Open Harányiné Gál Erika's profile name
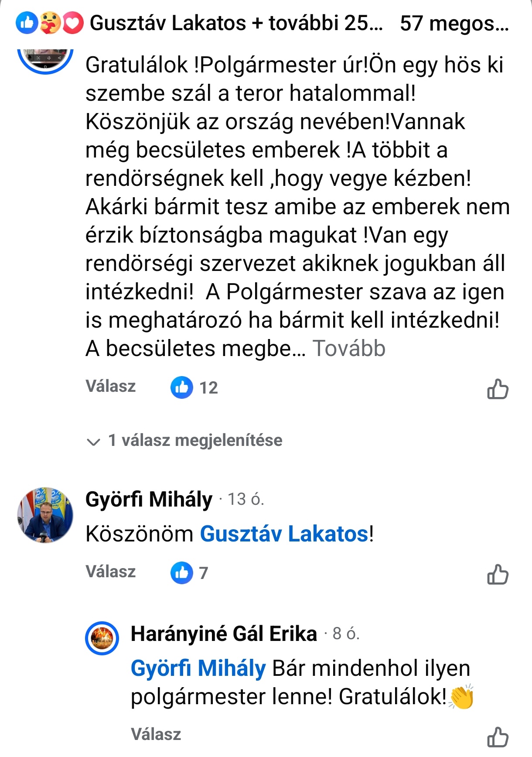Viewport: 532px width, 757px height. (x=224, y=634)
